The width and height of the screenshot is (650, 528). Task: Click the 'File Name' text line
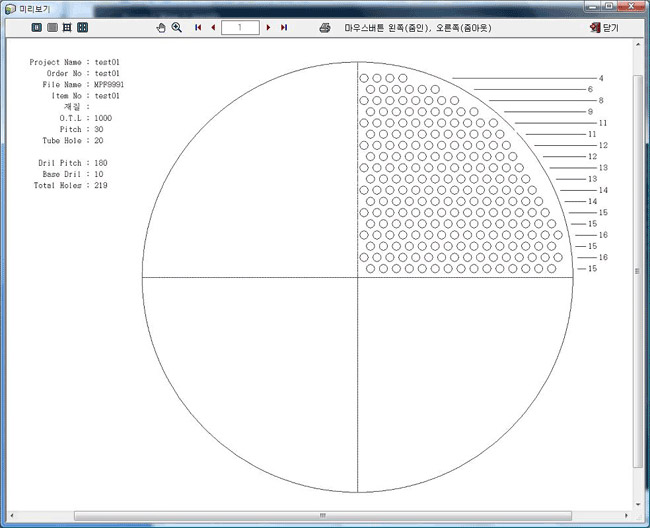coord(83,85)
